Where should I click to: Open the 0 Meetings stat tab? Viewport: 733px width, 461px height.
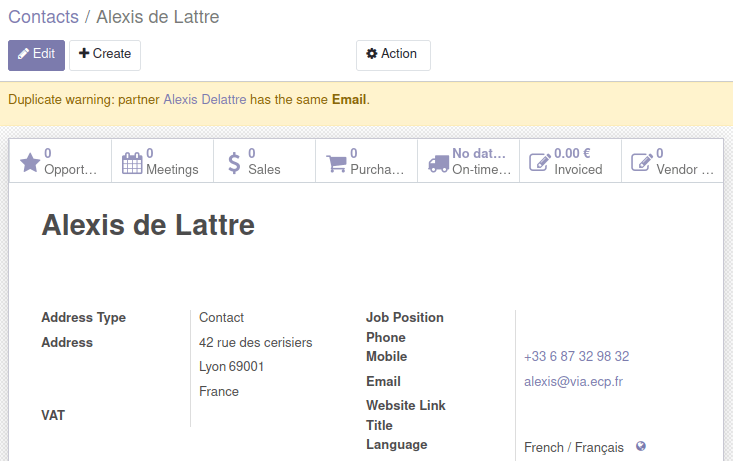[162, 161]
